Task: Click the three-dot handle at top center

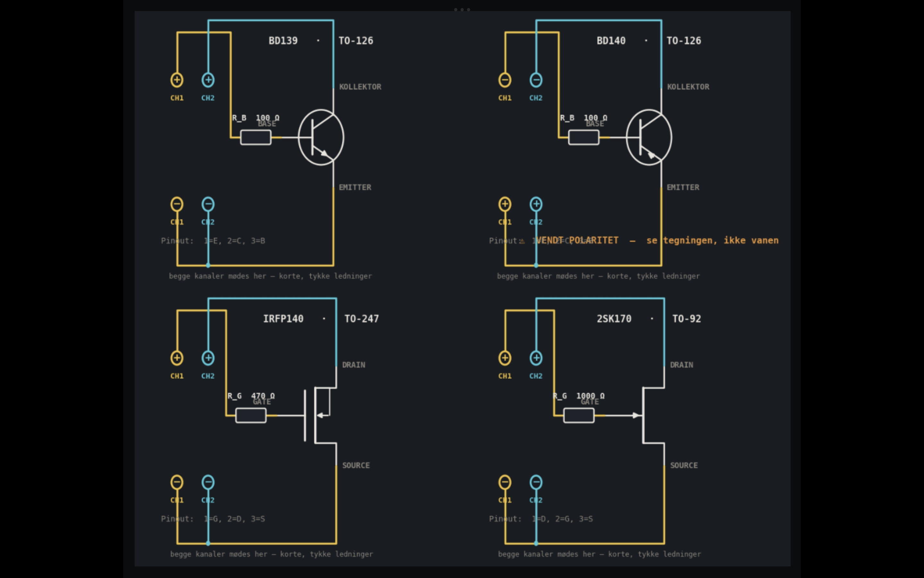Action: pos(462,10)
